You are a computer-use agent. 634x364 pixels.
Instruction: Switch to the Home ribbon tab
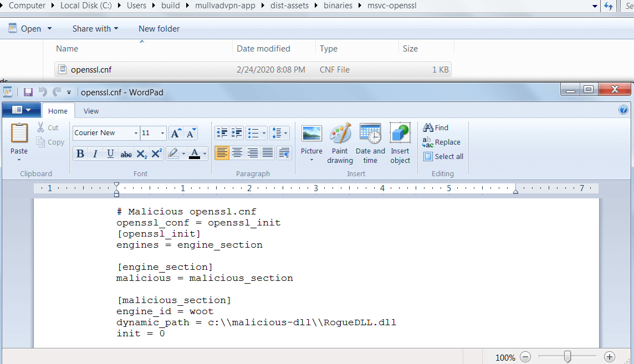58,111
